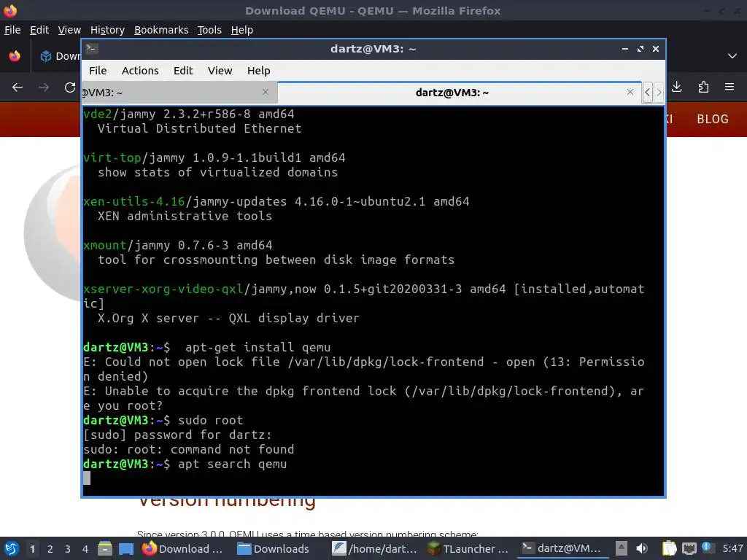The image size is (747, 560).
Task: Open Firefox File menu
Action: (x=12, y=30)
